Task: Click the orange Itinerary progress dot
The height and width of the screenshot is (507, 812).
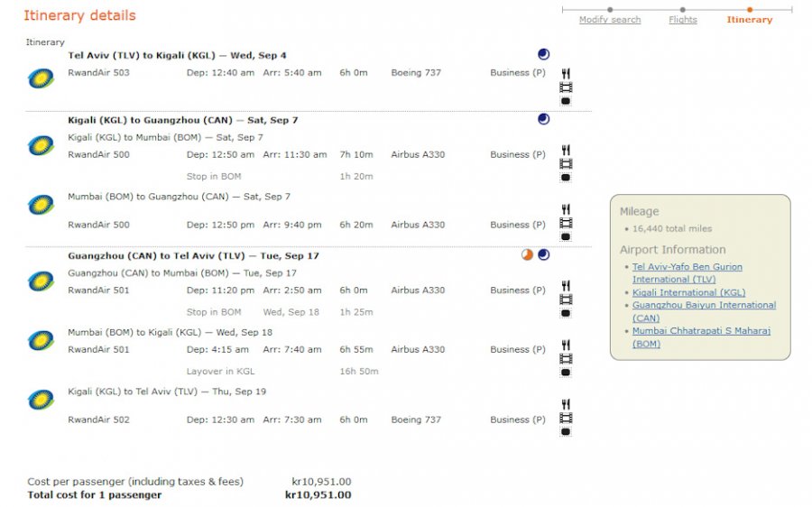Action: [750, 9]
